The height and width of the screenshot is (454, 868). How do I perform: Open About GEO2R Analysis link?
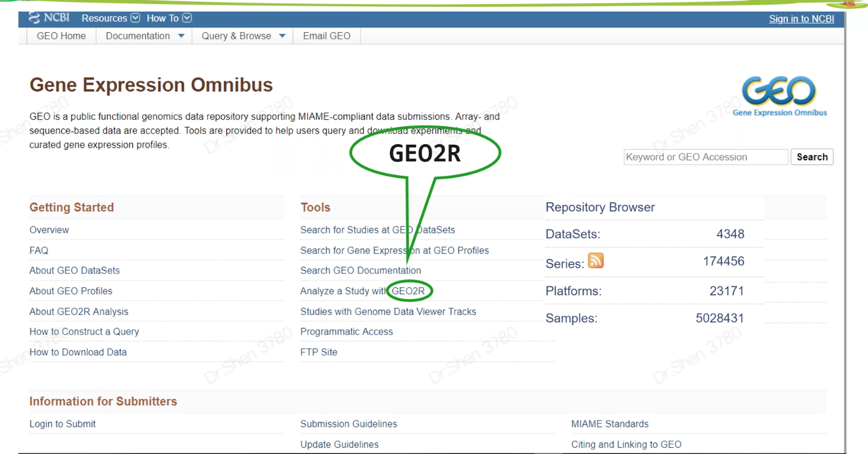79,312
